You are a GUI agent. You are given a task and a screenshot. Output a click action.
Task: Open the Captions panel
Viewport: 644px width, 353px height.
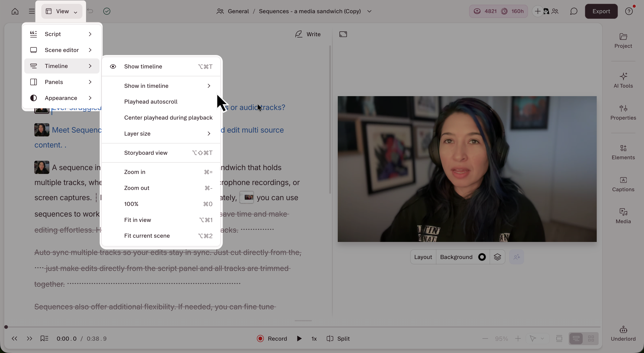tap(623, 184)
